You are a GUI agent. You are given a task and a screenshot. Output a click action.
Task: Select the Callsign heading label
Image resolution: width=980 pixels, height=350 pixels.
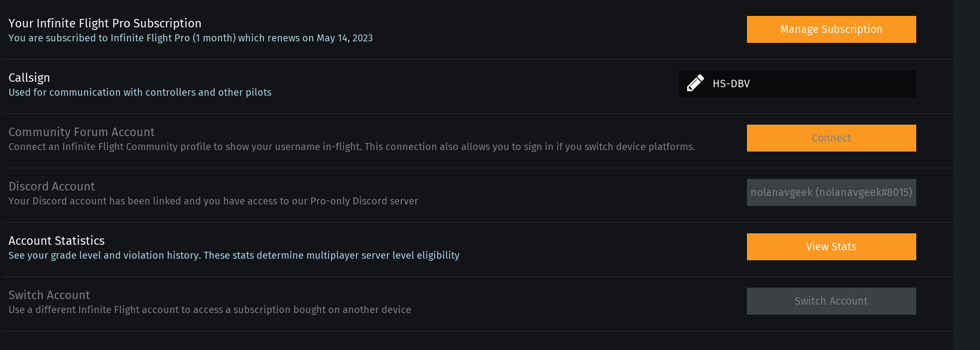(x=29, y=78)
